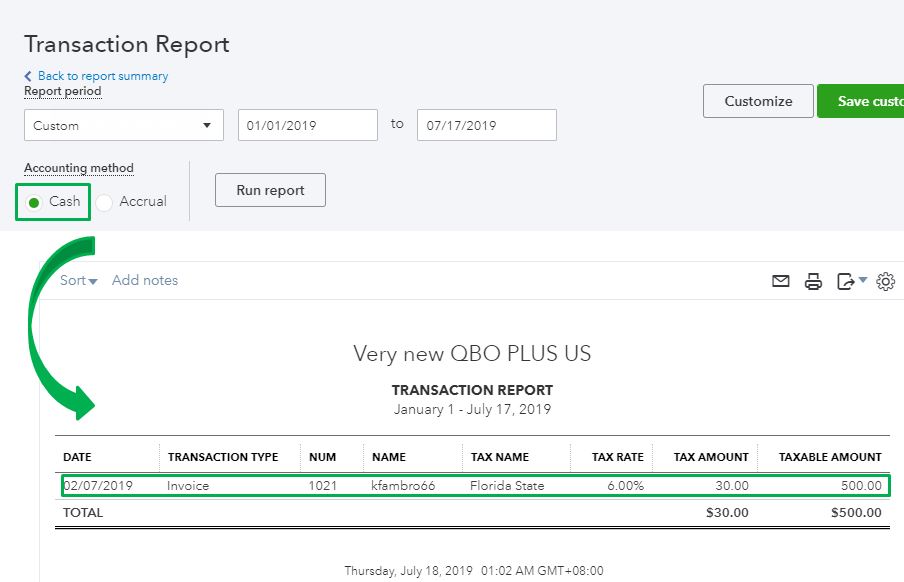This screenshot has width=904, height=582.
Task: Open Invoice 1021 transaction row
Action: 476,486
